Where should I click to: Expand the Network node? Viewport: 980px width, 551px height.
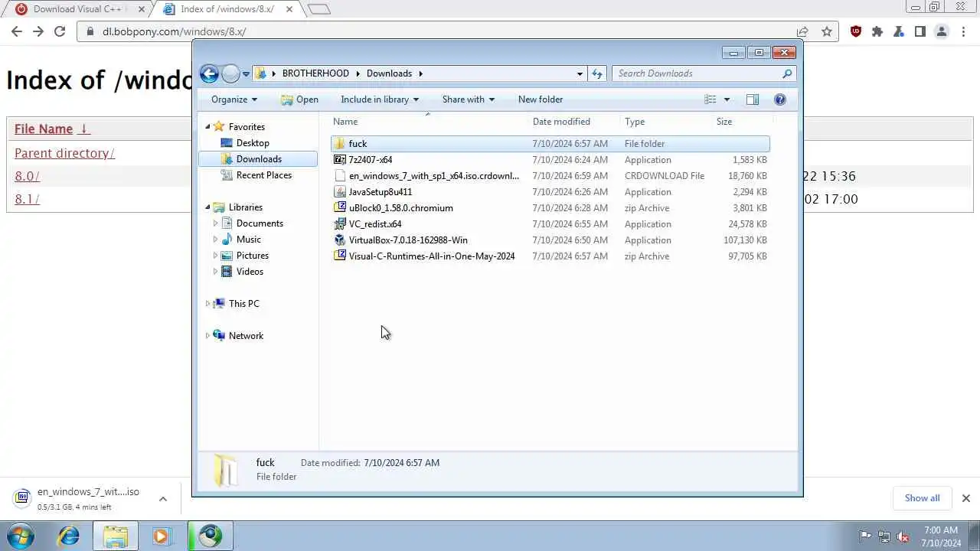tap(207, 336)
